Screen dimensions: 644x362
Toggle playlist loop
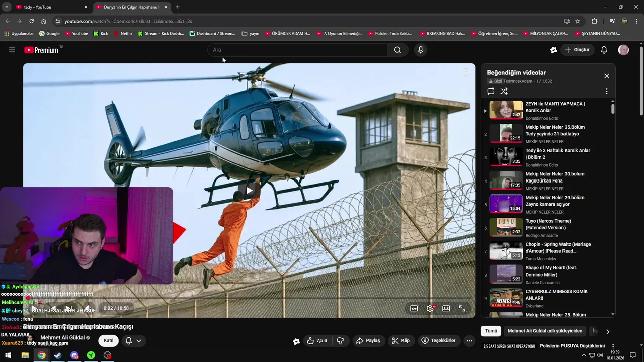491,91
